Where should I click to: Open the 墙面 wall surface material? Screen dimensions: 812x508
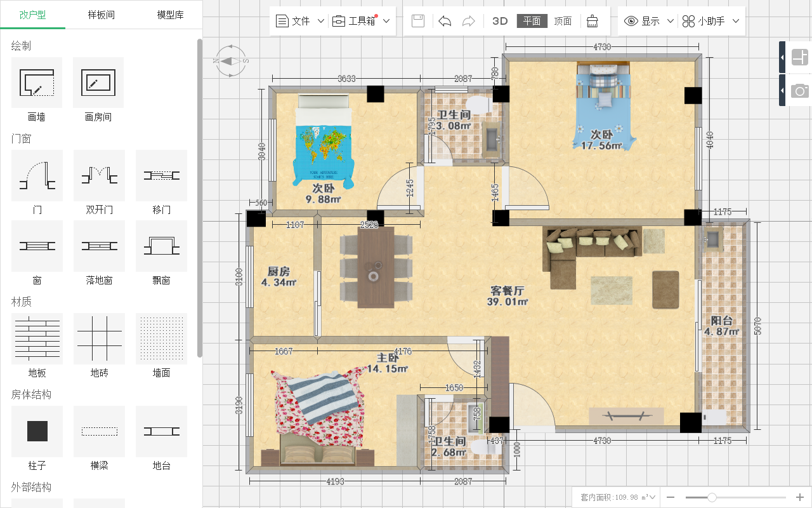161,338
